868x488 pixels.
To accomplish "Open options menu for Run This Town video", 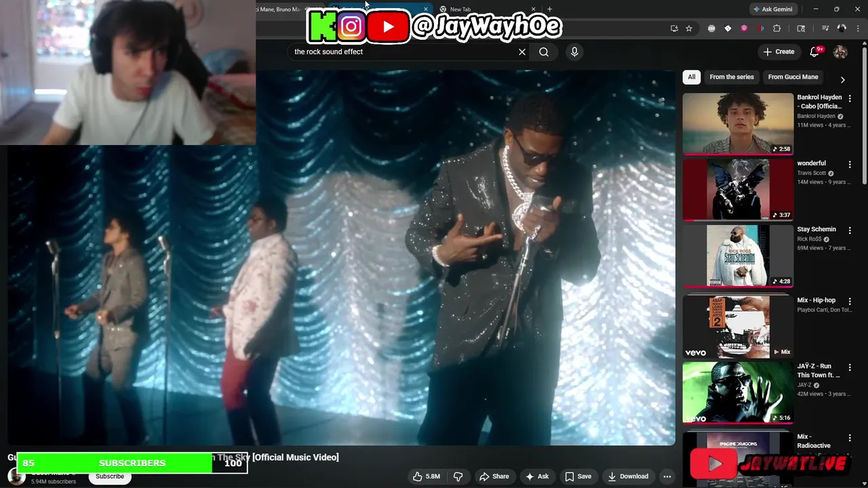I will 850,367.
